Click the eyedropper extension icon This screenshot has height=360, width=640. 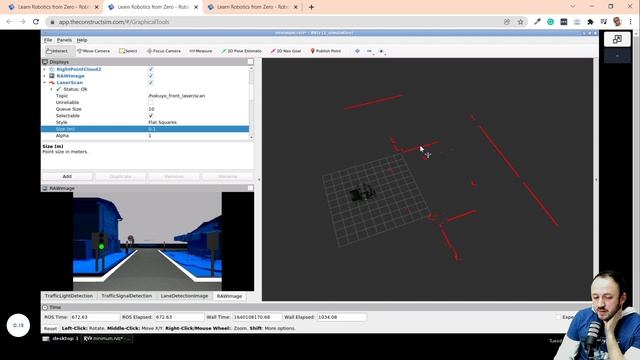pos(537,22)
